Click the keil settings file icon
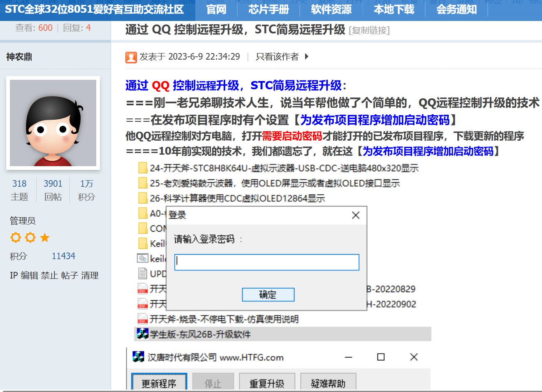 (x=143, y=258)
